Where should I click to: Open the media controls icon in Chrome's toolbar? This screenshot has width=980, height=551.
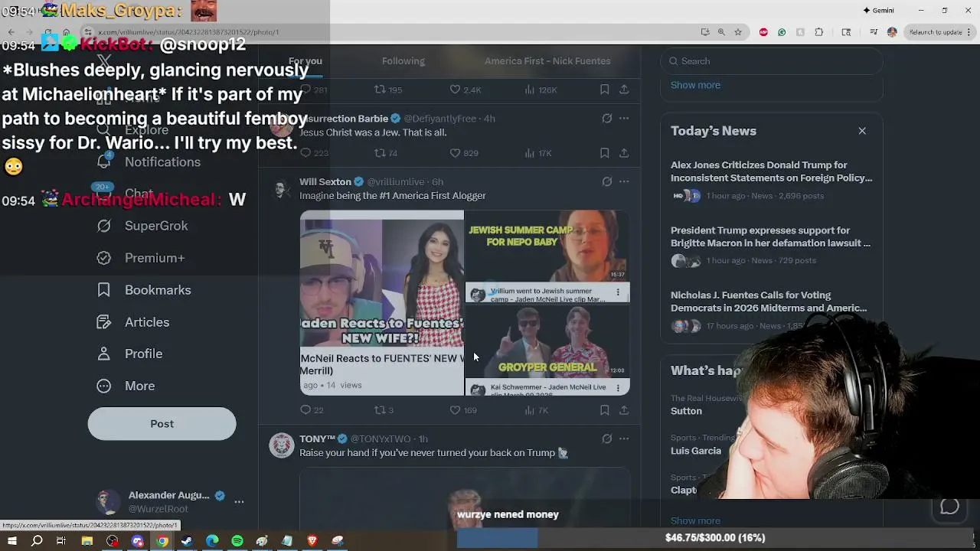(x=874, y=32)
